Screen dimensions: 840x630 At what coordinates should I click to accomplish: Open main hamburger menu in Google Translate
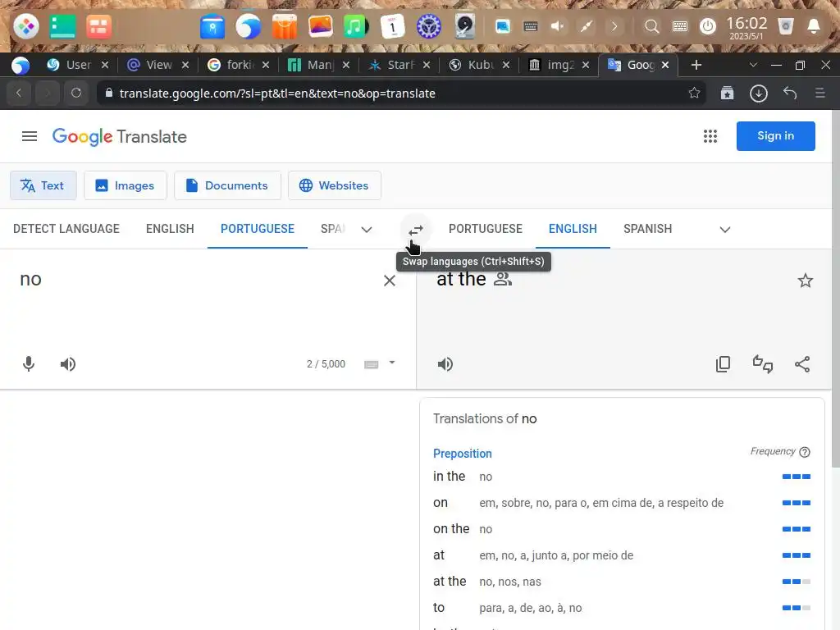(x=30, y=137)
